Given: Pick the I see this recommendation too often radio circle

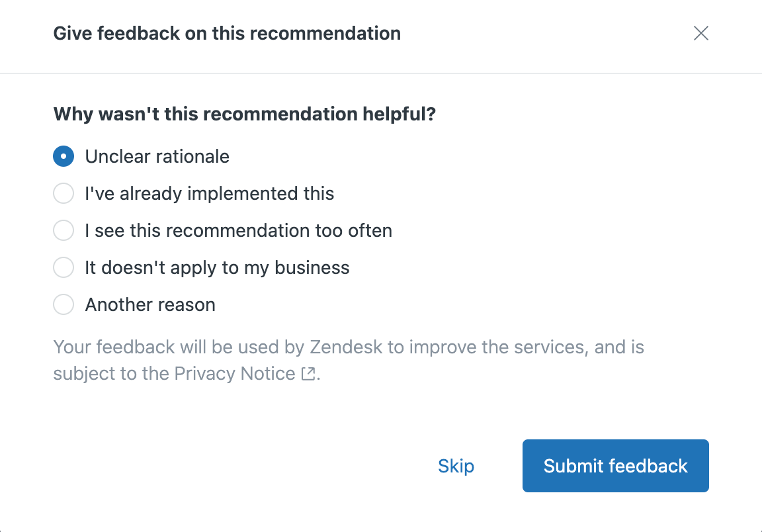Looking at the screenshot, I should (63, 230).
